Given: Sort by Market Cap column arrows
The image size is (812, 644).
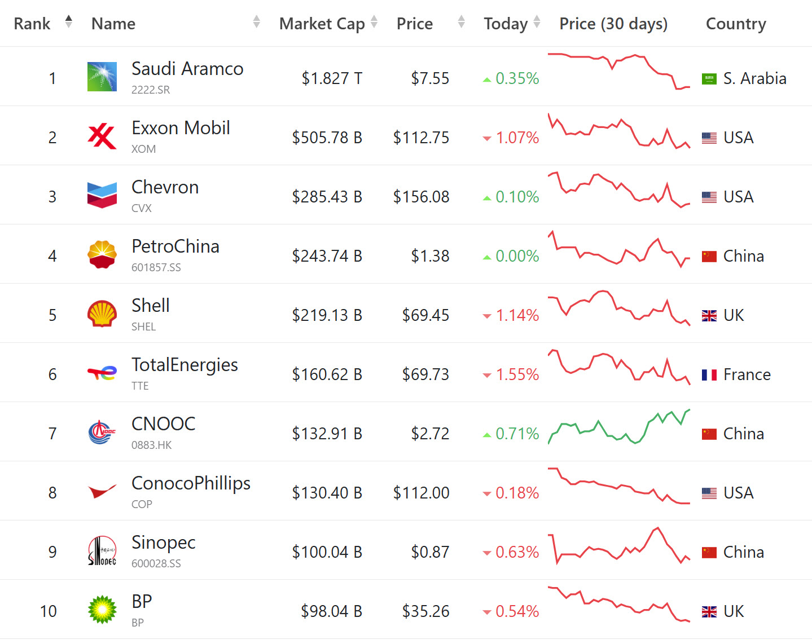Looking at the screenshot, I should (x=374, y=22).
